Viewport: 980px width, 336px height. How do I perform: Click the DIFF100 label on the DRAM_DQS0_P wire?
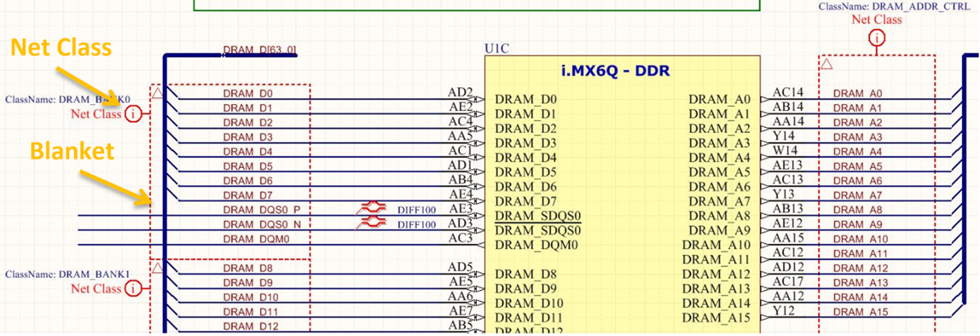click(416, 210)
